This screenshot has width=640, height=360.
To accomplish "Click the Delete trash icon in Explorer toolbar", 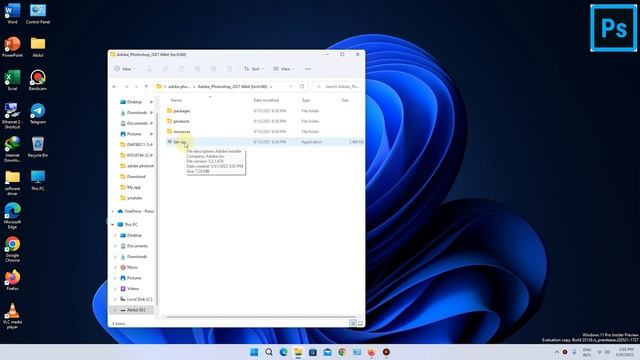I will 229,69.
